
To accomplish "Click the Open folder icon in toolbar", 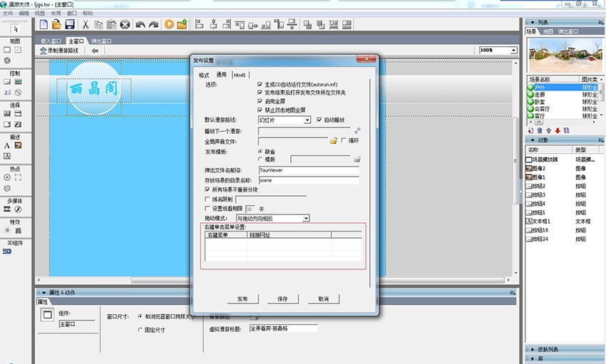I will click(56, 24).
